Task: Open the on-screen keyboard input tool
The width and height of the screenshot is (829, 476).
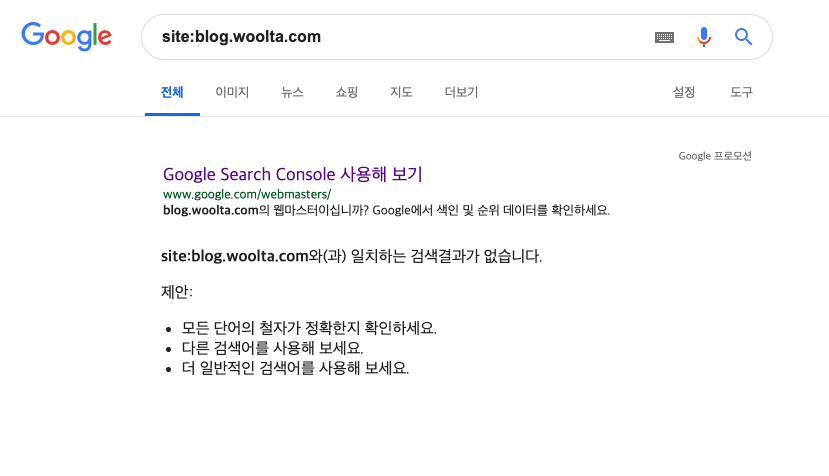Action: [664, 37]
